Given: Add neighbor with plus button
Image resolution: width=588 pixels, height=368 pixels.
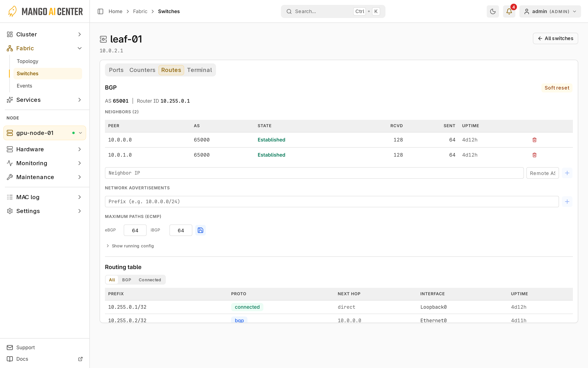Looking at the screenshot, I should [567, 173].
